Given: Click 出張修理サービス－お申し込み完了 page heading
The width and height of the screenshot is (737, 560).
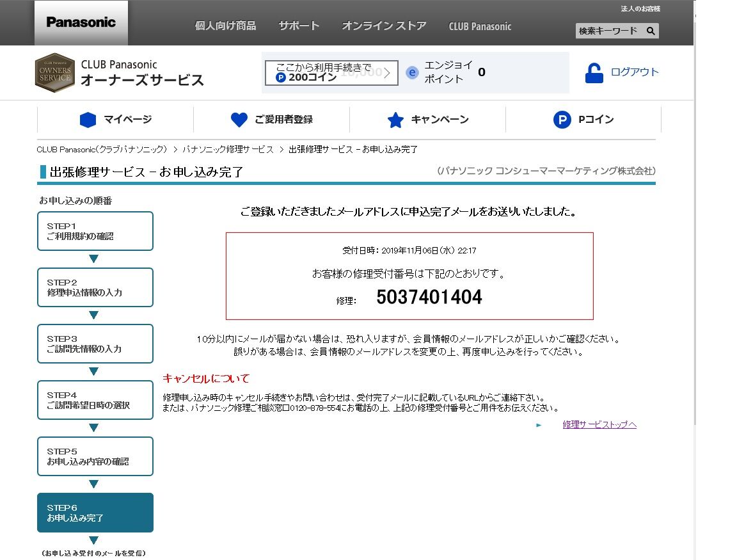Looking at the screenshot, I should [146, 172].
